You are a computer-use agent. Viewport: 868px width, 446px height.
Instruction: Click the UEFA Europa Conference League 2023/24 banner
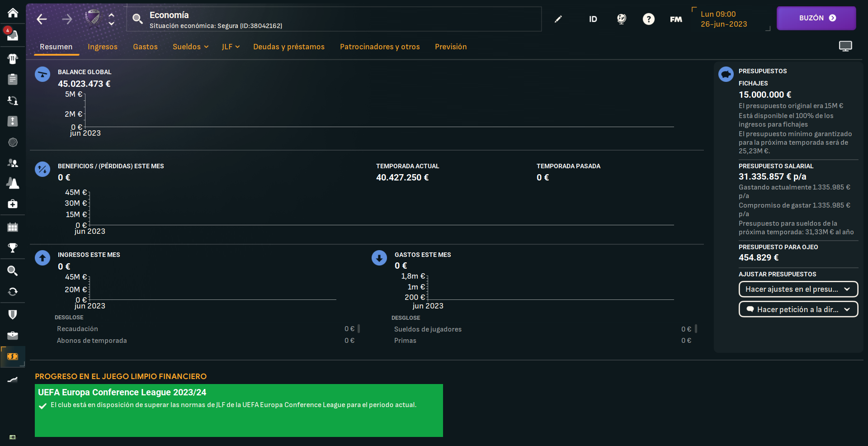[x=239, y=410]
